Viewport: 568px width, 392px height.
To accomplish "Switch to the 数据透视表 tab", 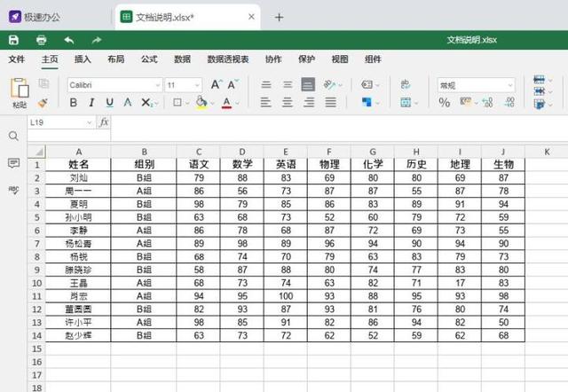I will 228,59.
